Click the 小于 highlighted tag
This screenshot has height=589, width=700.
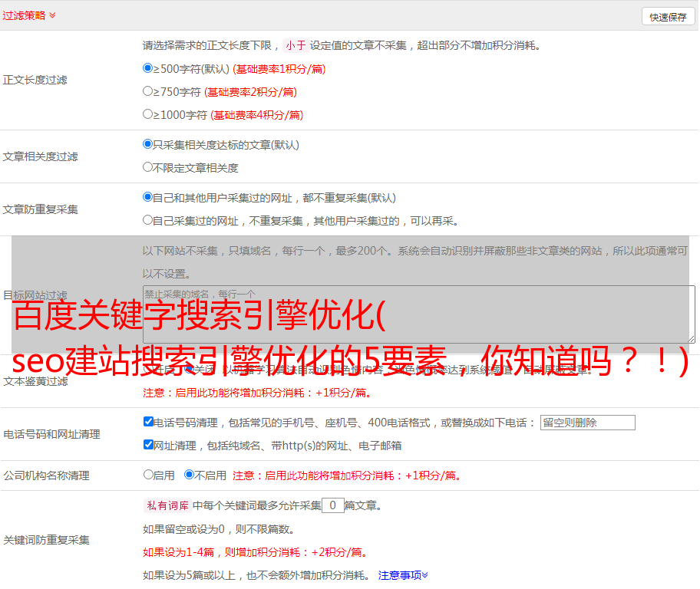point(296,45)
